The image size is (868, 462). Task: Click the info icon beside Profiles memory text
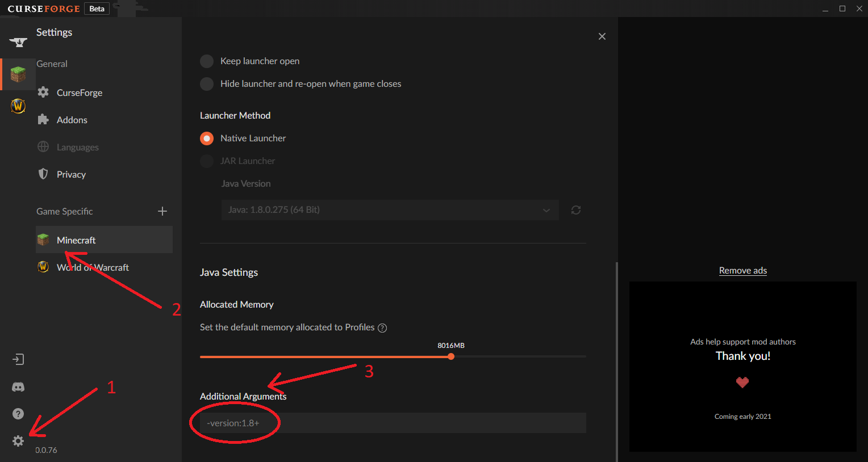[382, 328]
